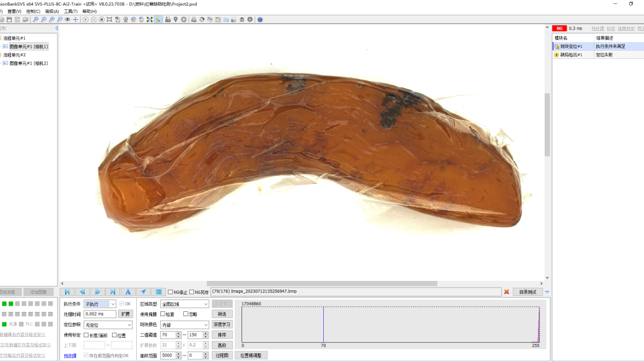Click the blue list lines button
Screen dimensions: 644x362
[159, 292]
